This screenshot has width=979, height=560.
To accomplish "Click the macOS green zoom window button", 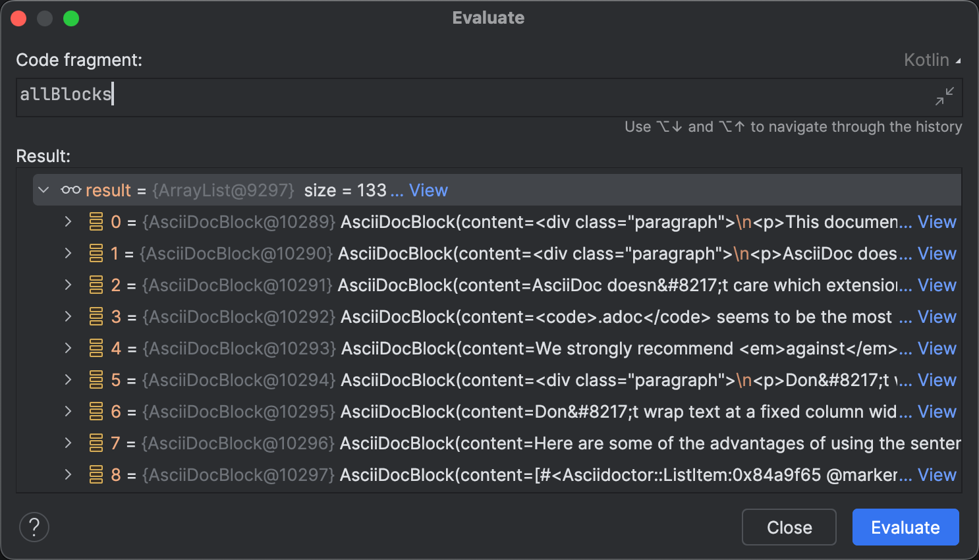I will tap(71, 18).
